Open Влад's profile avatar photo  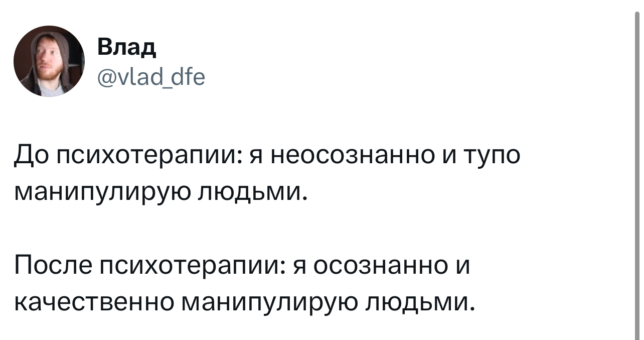49,61
